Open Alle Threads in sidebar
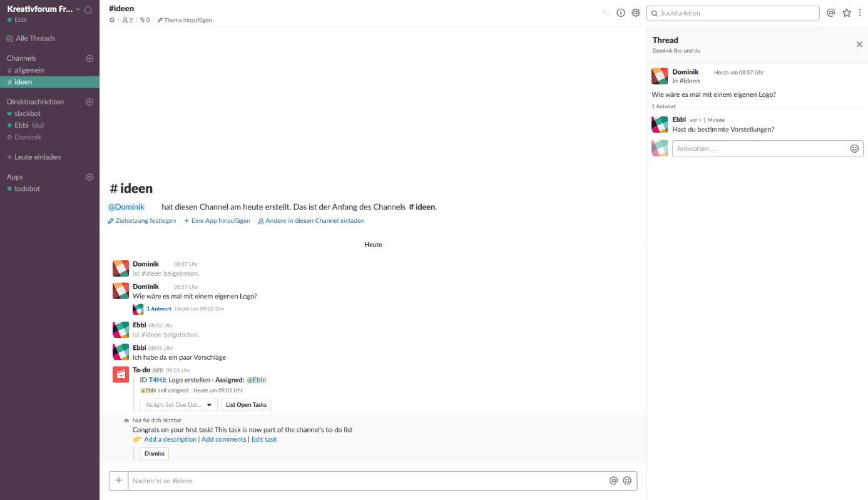The image size is (868, 500). point(35,38)
